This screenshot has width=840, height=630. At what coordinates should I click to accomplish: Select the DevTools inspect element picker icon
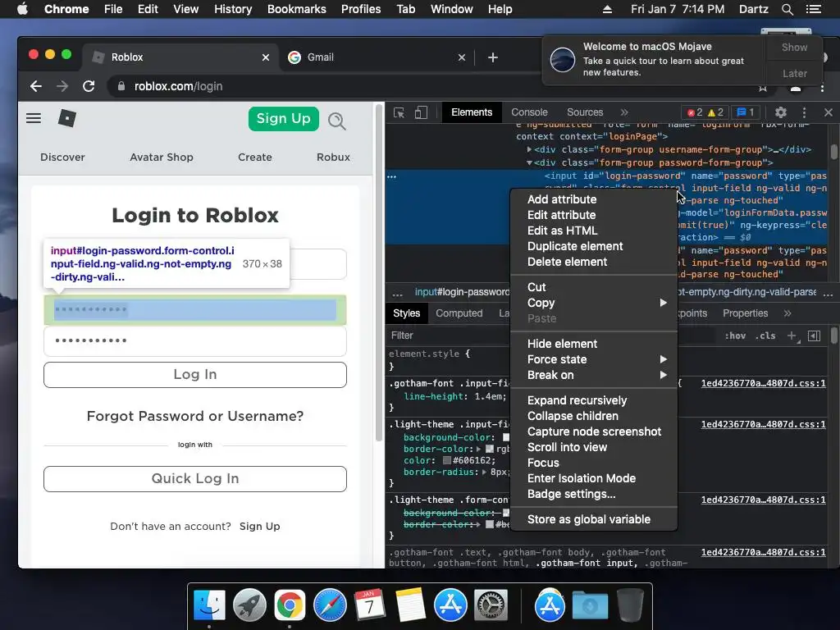click(x=399, y=112)
